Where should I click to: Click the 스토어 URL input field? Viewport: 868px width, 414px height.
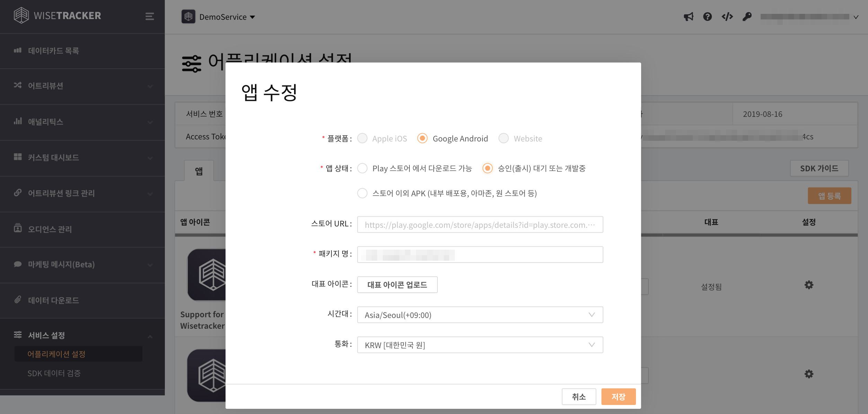(480, 225)
